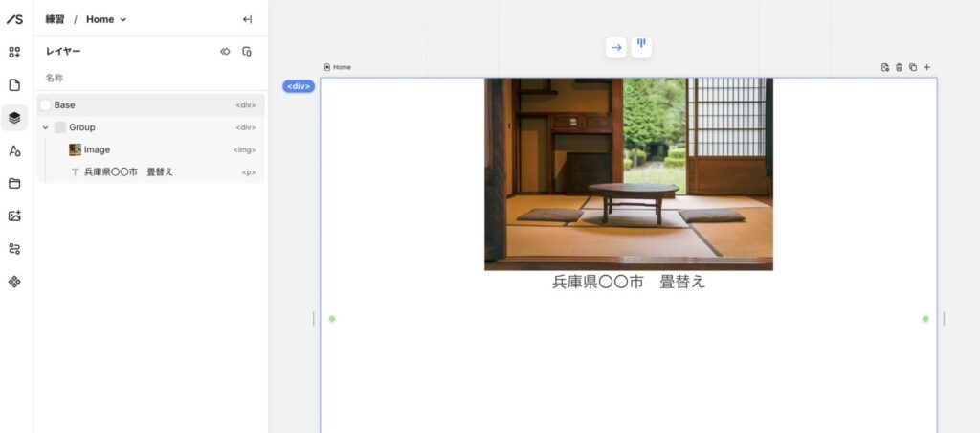Collapse the Group layer chevron

[x=45, y=127]
